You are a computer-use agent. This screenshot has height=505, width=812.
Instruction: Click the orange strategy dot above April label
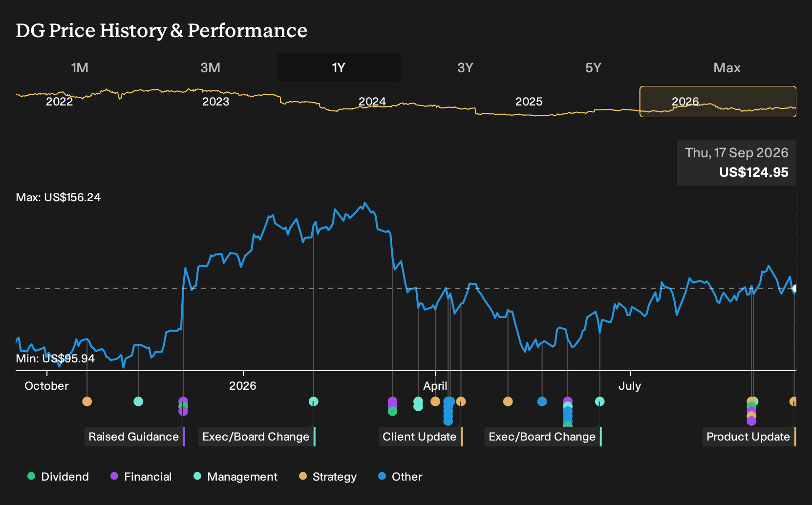435,401
